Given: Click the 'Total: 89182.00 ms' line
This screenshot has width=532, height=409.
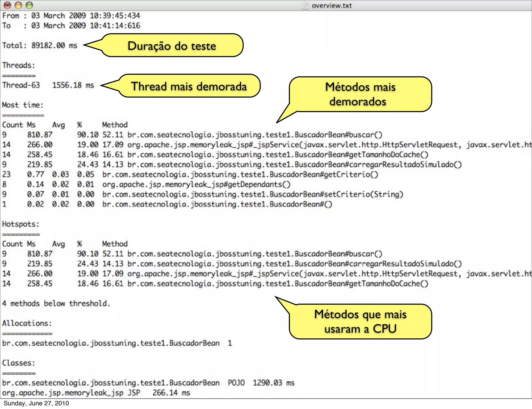Looking at the screenshot, I should 40,45.
